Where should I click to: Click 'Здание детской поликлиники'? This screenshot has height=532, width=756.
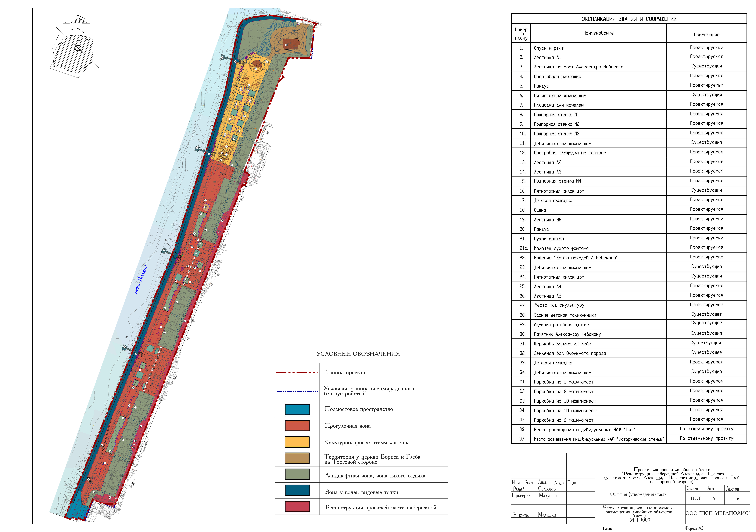click(x=565, y=315)
